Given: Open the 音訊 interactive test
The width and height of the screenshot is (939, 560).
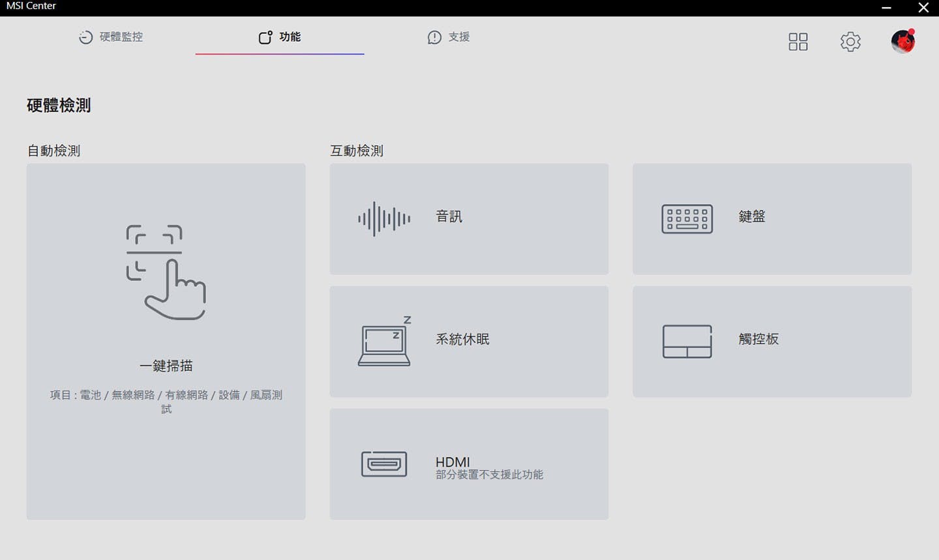Looking at the screenshot, I should pos(469,219).
